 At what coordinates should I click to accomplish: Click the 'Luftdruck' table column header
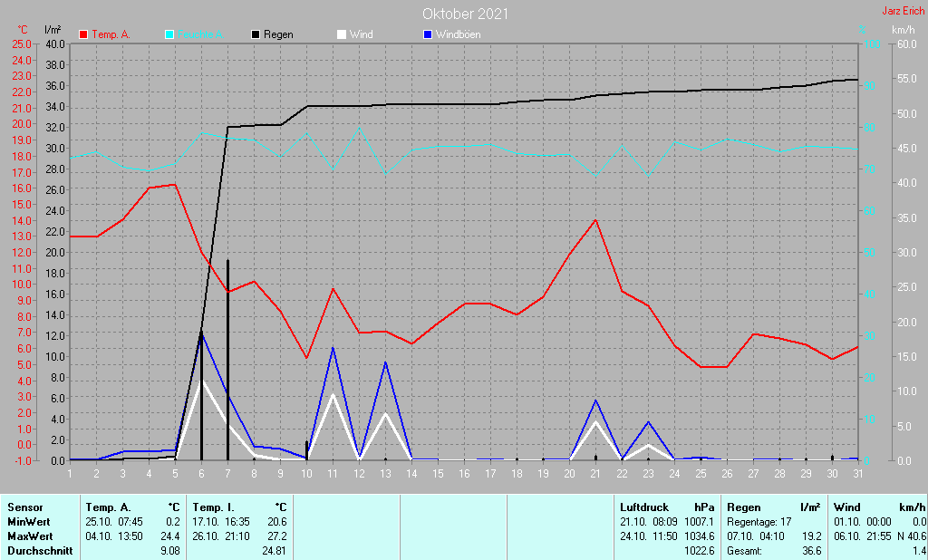point(644,507)
